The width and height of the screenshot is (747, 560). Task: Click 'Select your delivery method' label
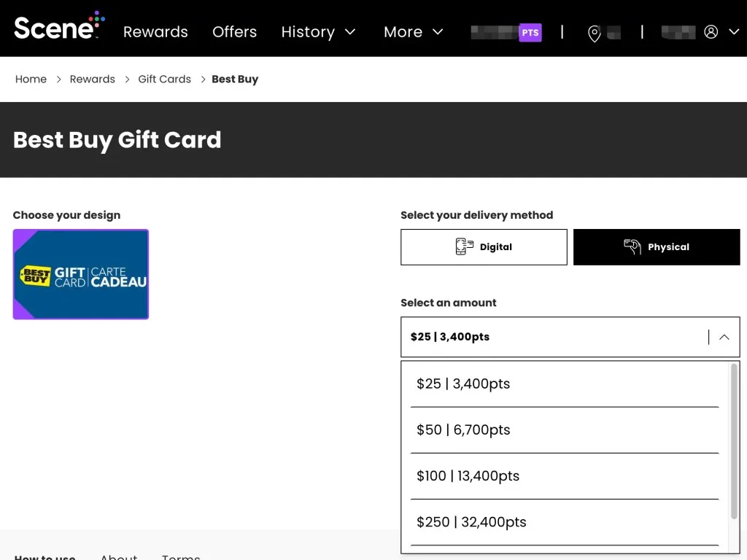(477, 215)
